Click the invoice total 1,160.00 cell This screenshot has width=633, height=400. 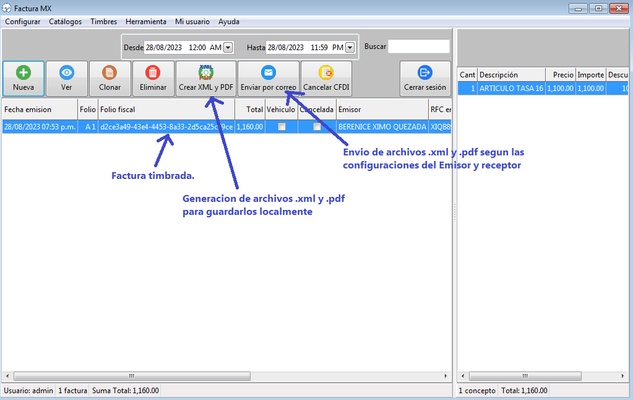(250, 127)
